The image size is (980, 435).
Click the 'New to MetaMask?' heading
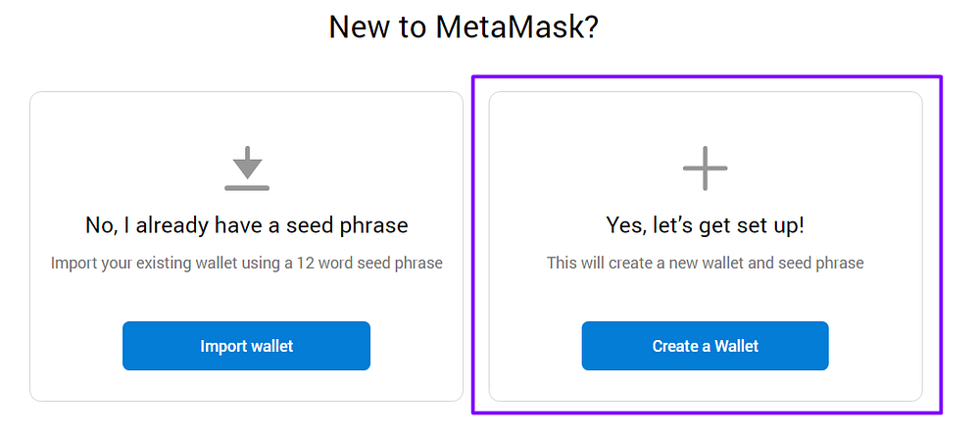(464, 26)
